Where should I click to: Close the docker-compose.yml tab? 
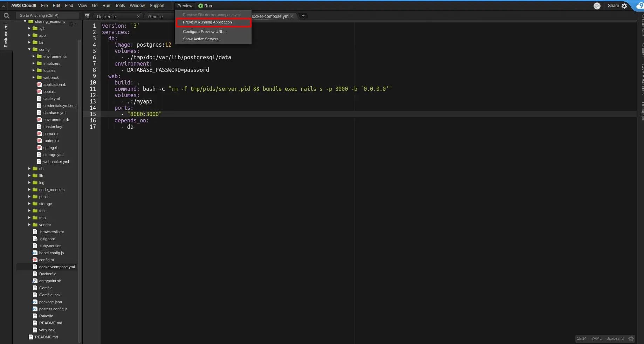(292, 16)
